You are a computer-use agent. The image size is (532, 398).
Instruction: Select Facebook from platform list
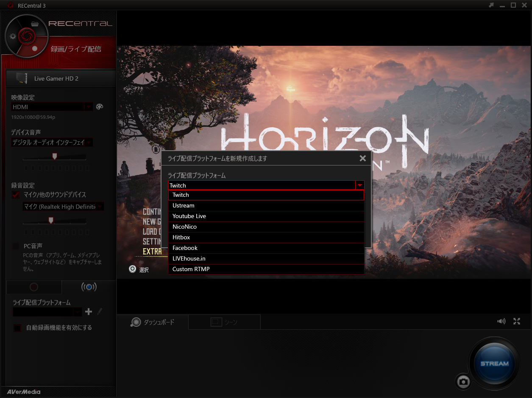point(266,248)
